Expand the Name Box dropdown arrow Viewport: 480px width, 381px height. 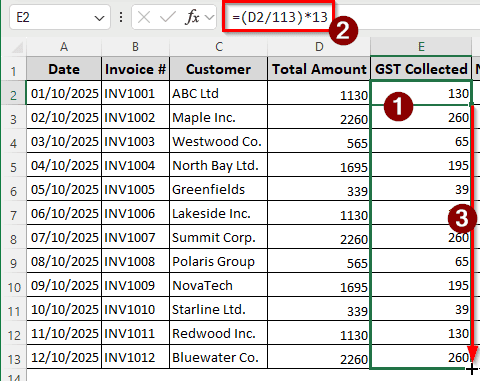click(x=99, y=18)
